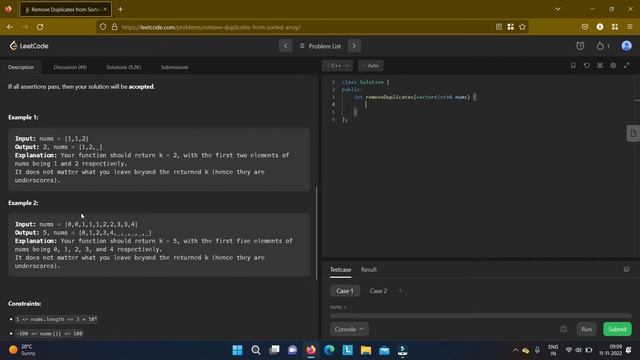Select the Result tab
This screenshot has height=360, width=640.
coord(369,269)
